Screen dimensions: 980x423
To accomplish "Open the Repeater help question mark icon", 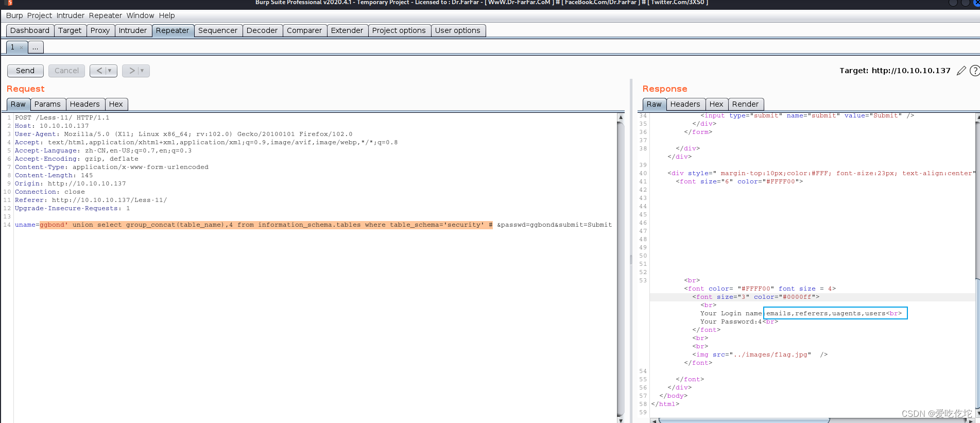I will (x=974, y=71).
